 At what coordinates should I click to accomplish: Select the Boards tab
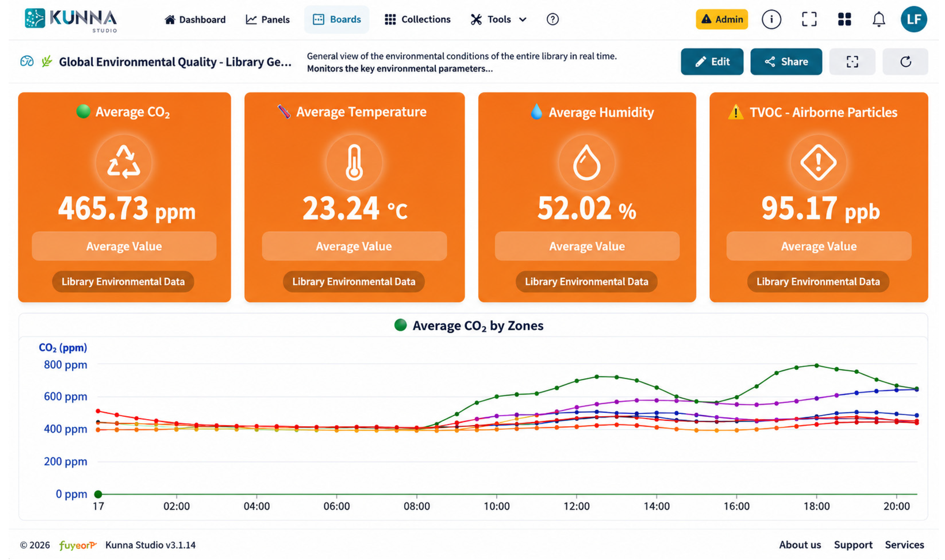pos(336,19)
